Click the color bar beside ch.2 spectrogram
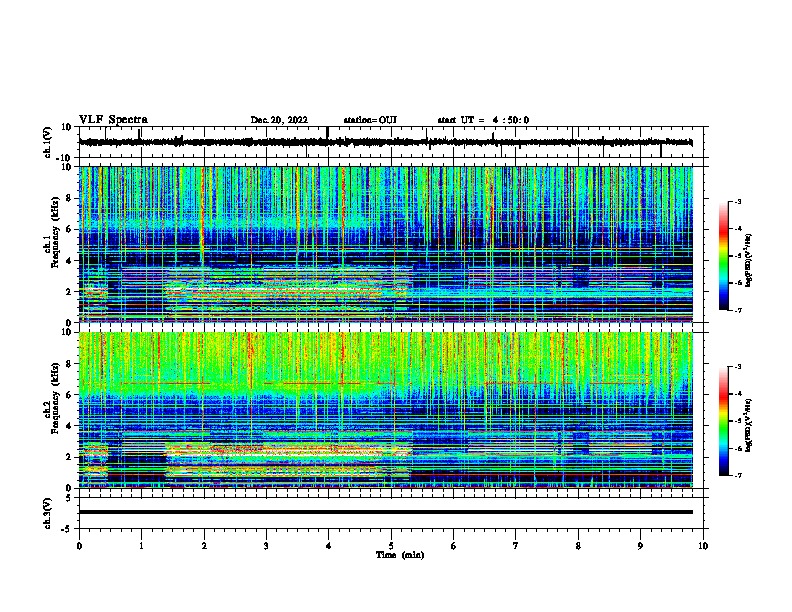The height and width of the screenshot is (612, 792). tap(723, 421)
